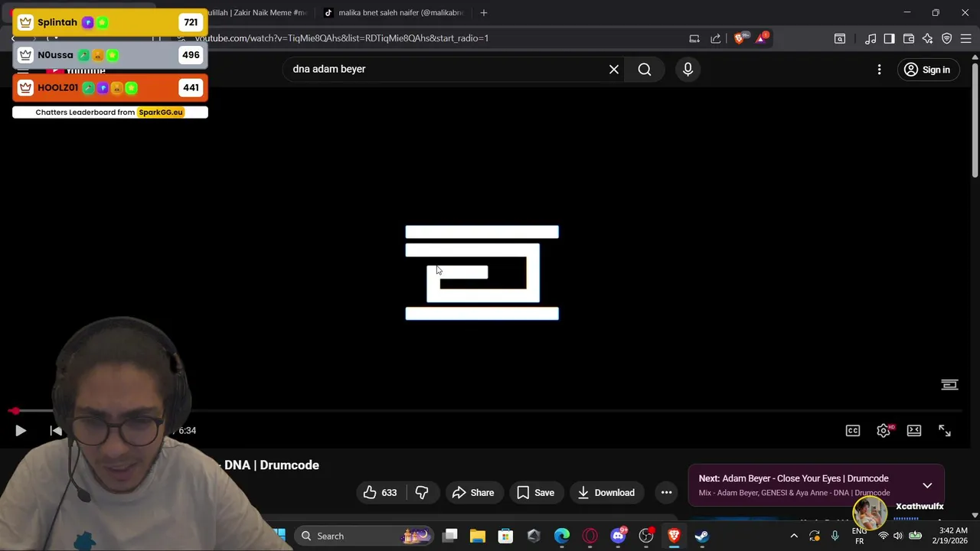The image size is (980, 551).
Task: Open Brave Rewards triangle icon
Action: point(762,38)
